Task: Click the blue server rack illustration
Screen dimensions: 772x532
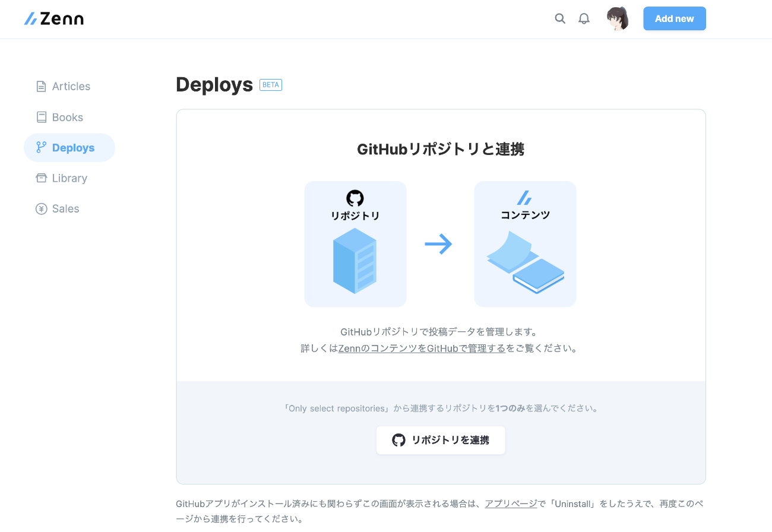Action: 355,261
